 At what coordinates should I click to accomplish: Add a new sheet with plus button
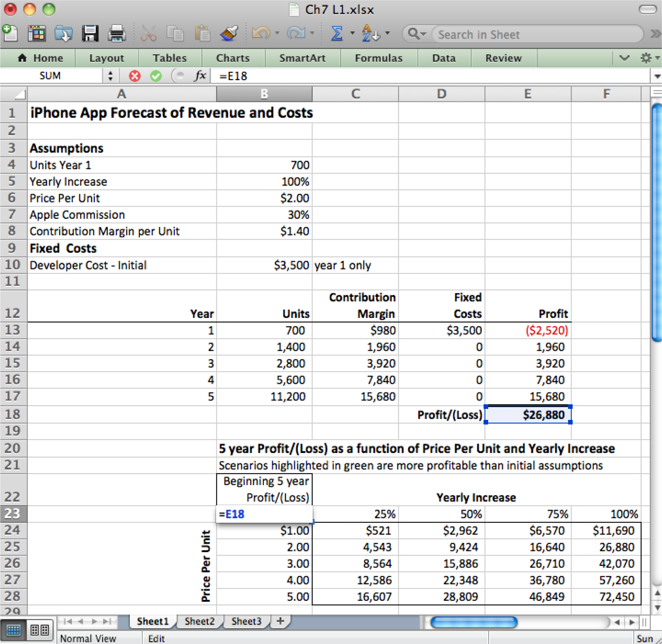(x=280, y=621)
